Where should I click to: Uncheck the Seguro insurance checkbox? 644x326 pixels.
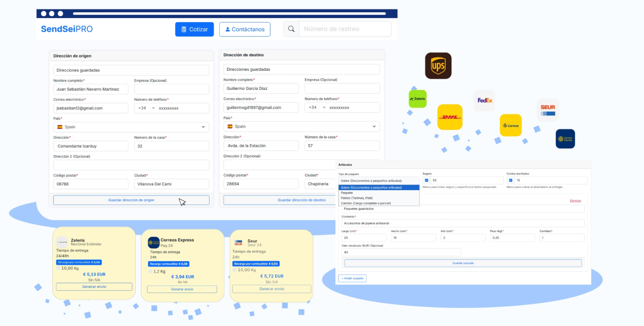tap(427, 180)
